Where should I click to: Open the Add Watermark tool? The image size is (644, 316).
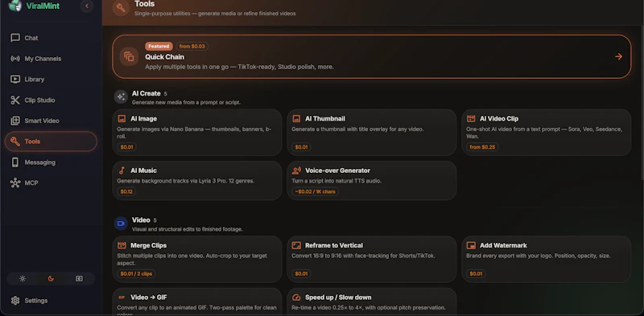click(547, 259)
